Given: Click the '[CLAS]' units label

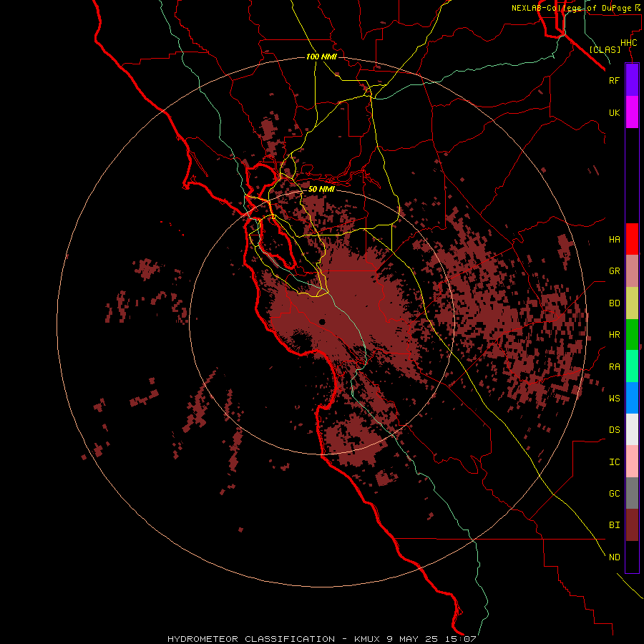Looking at the screenshot, I should [605, 50].
